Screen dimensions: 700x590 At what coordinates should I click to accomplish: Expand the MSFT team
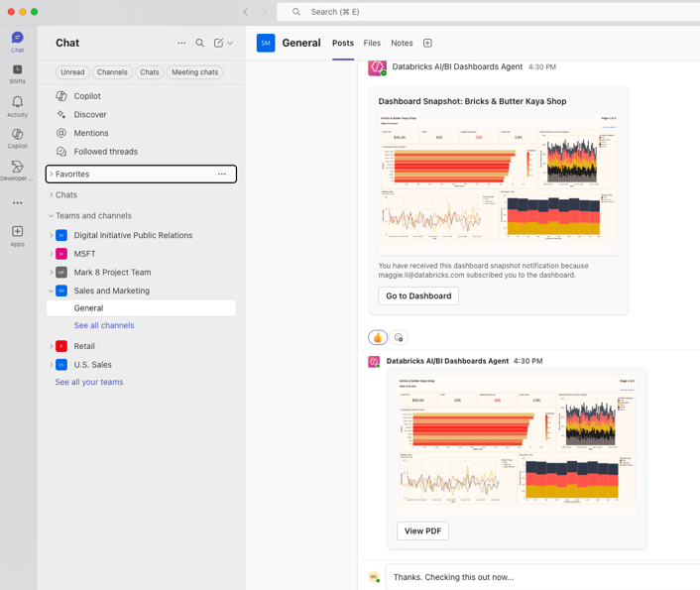[x=51, y=254]
